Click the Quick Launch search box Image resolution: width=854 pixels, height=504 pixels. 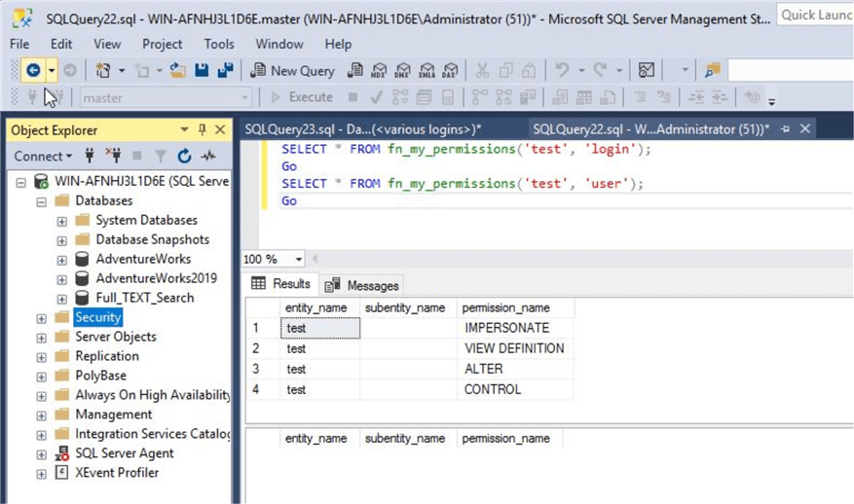pos(815,16)
